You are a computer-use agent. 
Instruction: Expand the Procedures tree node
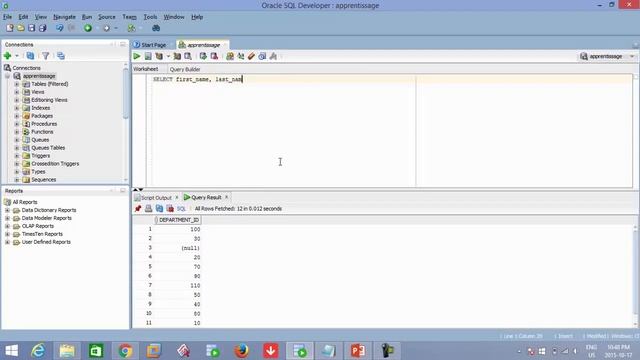[17, 124]
